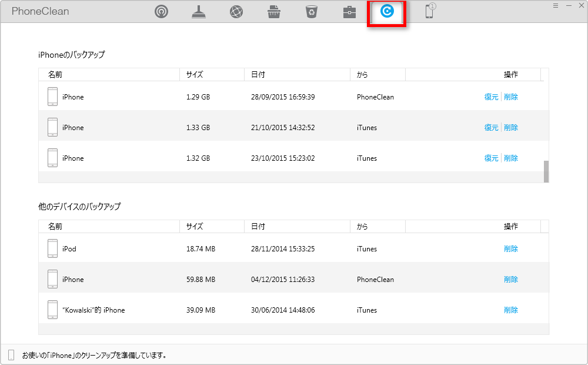Viewport: 588px width, 365px height.
Task: Click the device icon with badge 1
Action: (430, 11)
